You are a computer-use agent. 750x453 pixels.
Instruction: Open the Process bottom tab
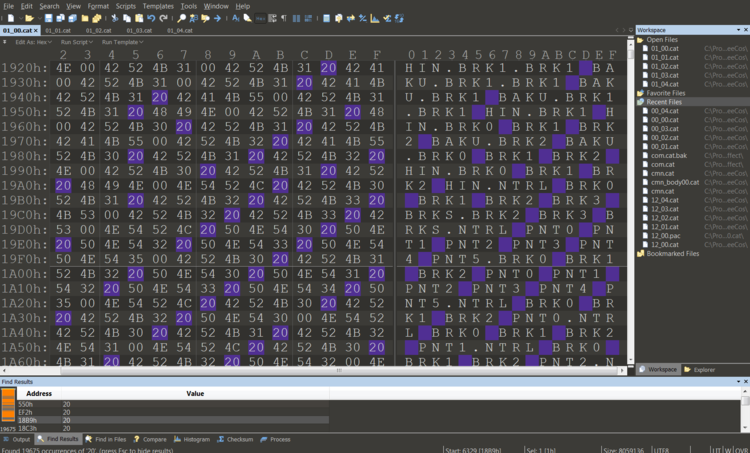pos(276,439)
